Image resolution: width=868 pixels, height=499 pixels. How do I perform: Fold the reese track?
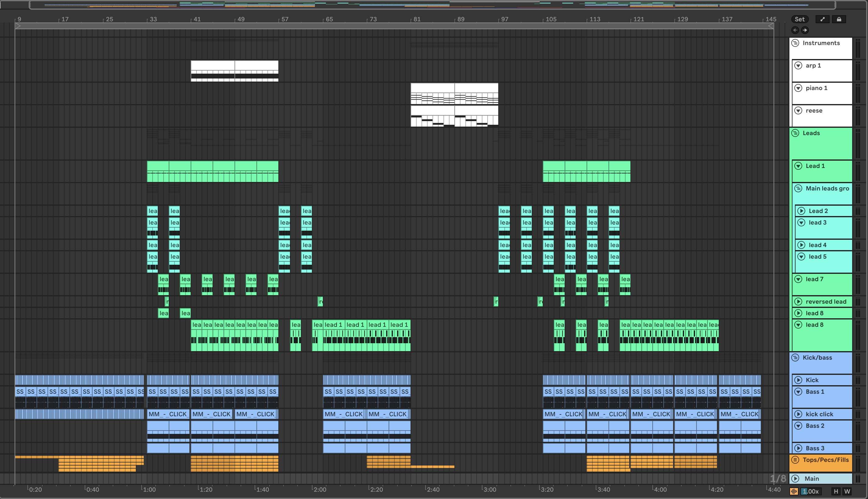point(798,110)
